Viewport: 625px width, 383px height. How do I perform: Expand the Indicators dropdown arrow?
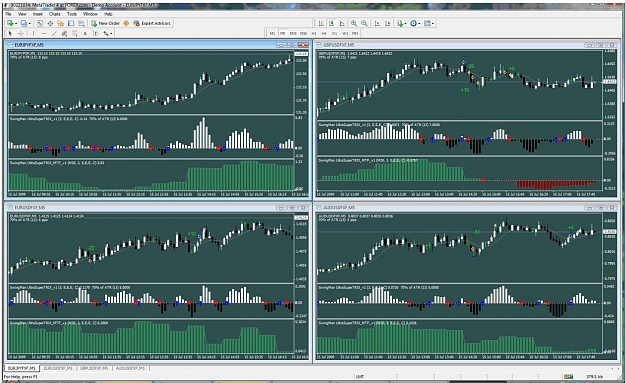pos(406,24)
